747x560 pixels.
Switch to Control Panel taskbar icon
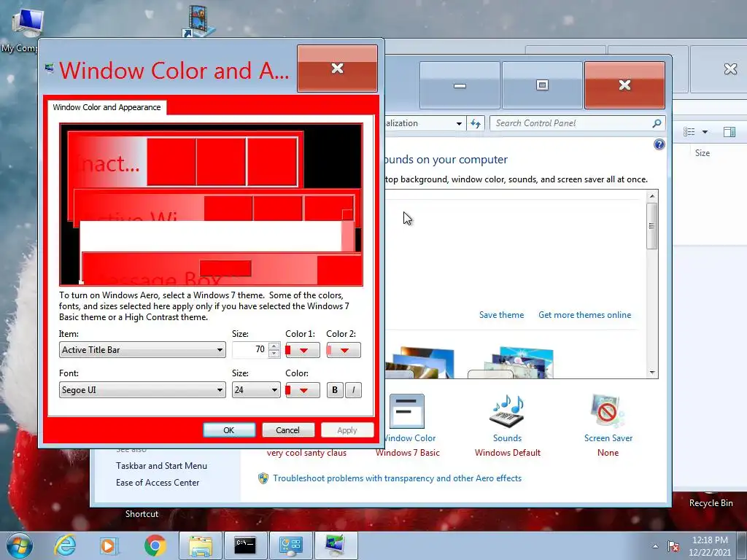[x=291, y=545]
